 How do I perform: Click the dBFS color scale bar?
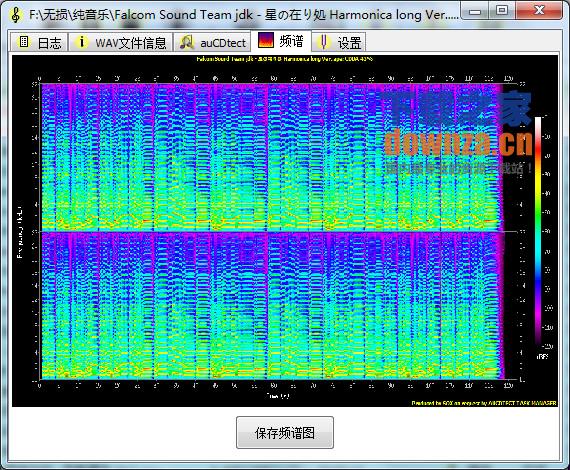pos(538,233)
